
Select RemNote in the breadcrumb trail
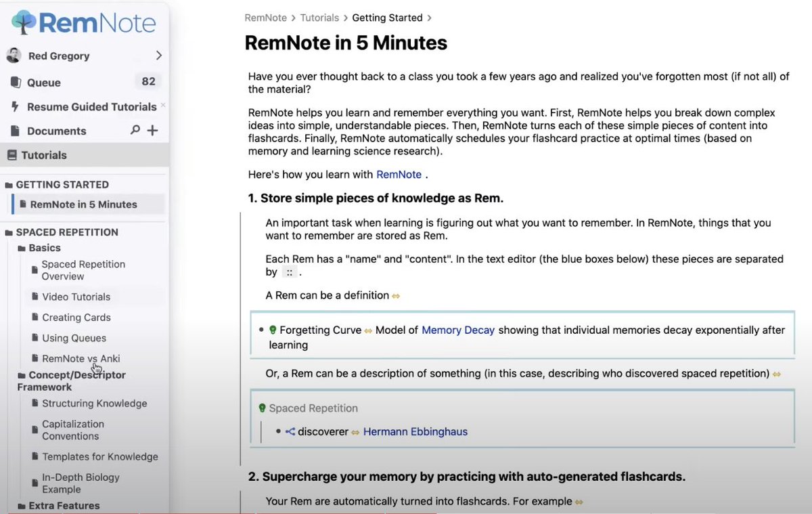pyautogui.click(x=266, y=18)
